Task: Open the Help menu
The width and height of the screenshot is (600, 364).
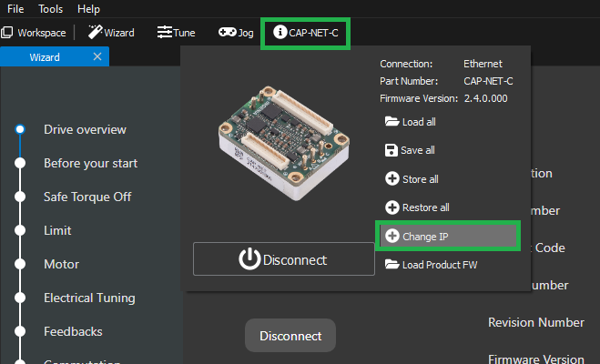Action: pos(89,8)
